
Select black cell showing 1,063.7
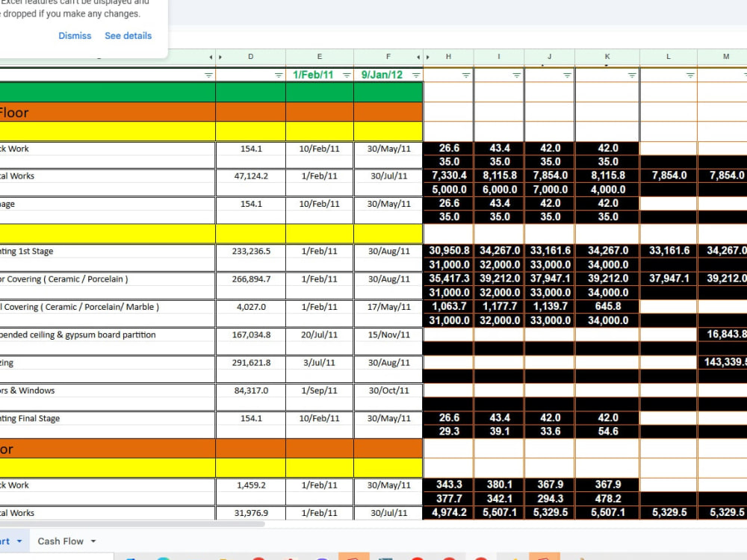click(x=448, y=306)
